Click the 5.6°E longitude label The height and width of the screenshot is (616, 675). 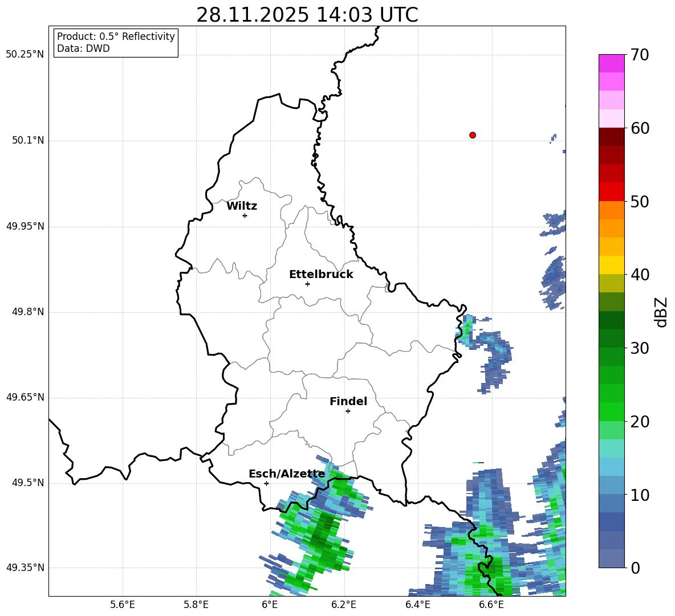(123, 605)
